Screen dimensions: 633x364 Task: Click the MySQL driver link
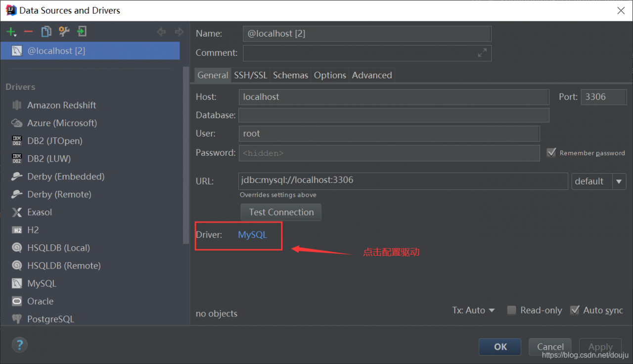pos(252,235)
